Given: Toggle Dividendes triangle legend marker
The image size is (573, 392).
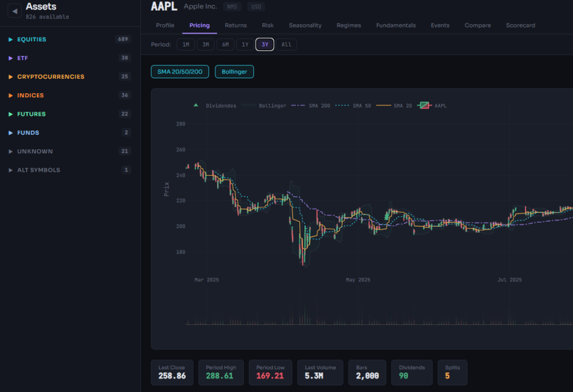Looking at the screenshot, I should [x=196, y=105].
